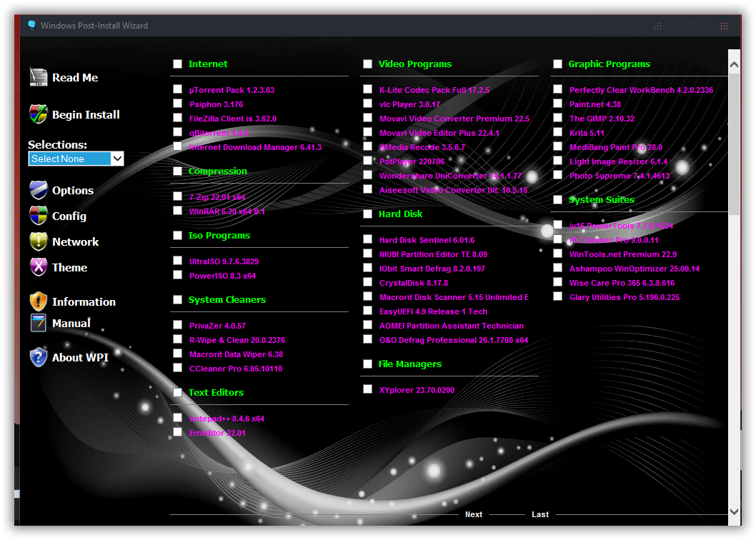The height and width of the screenshot is (540, 756).
Task: Click the FileZilla Client is 3.62.0 text
Action: (233, 119)
